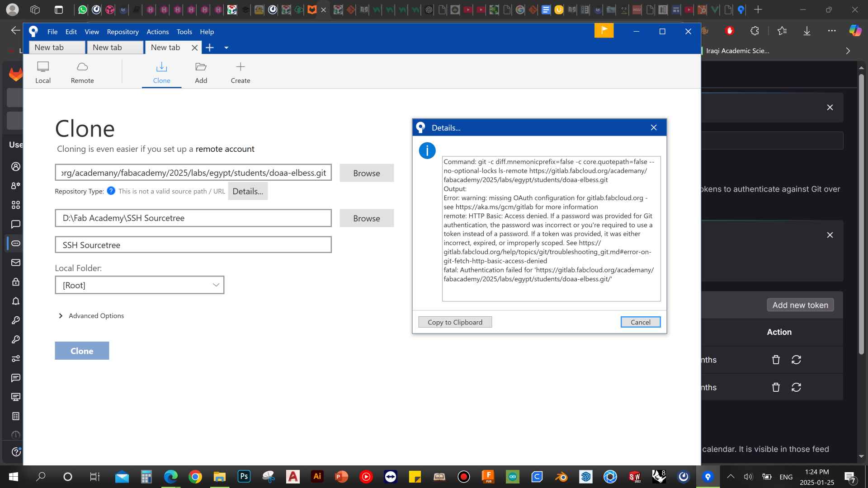Open browser Downloads arrow icon
The height and width of the screenshot is (488, 868).
point(807,31)
